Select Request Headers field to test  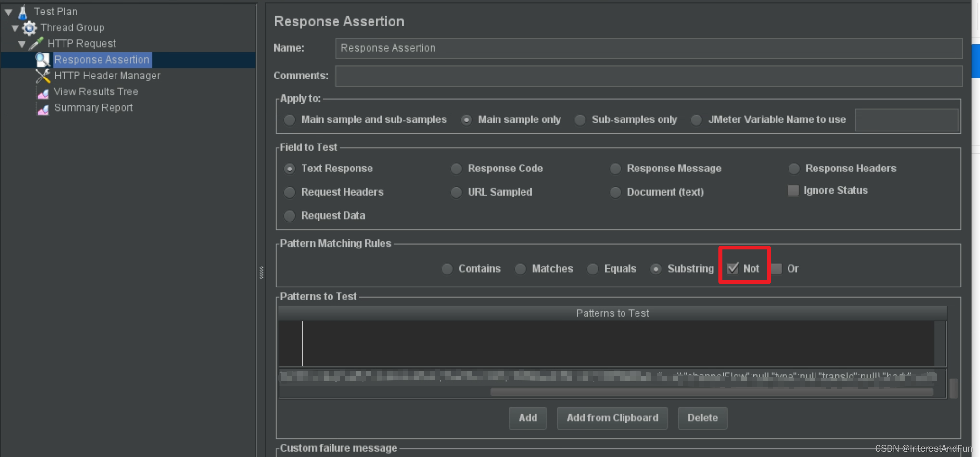[289, 192]
